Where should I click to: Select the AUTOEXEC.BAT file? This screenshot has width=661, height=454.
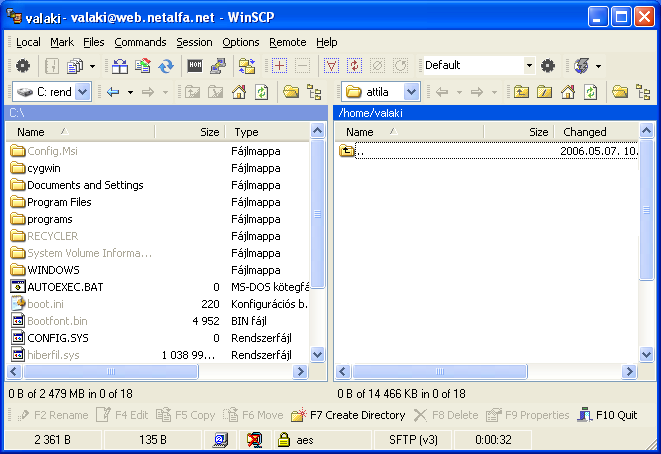click(57, 287)
